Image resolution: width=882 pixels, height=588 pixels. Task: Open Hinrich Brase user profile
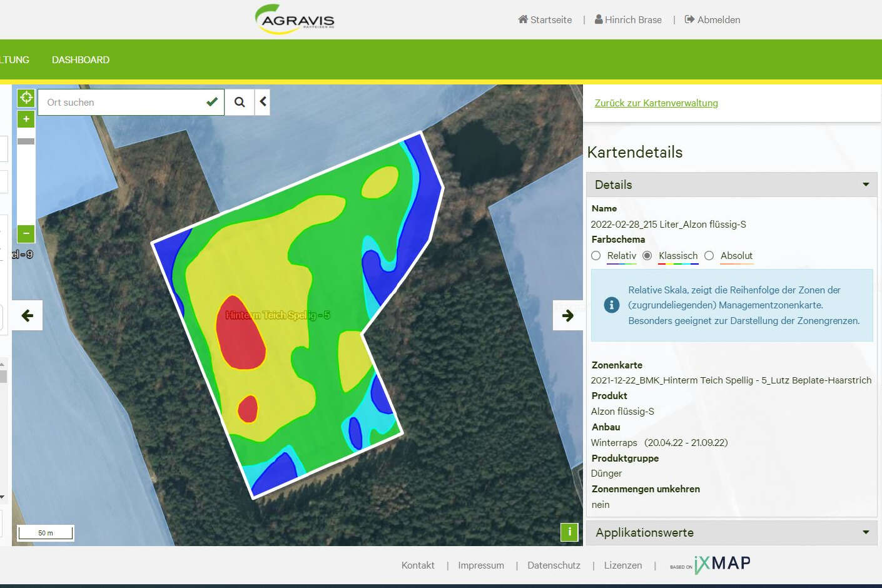point(633,20)
